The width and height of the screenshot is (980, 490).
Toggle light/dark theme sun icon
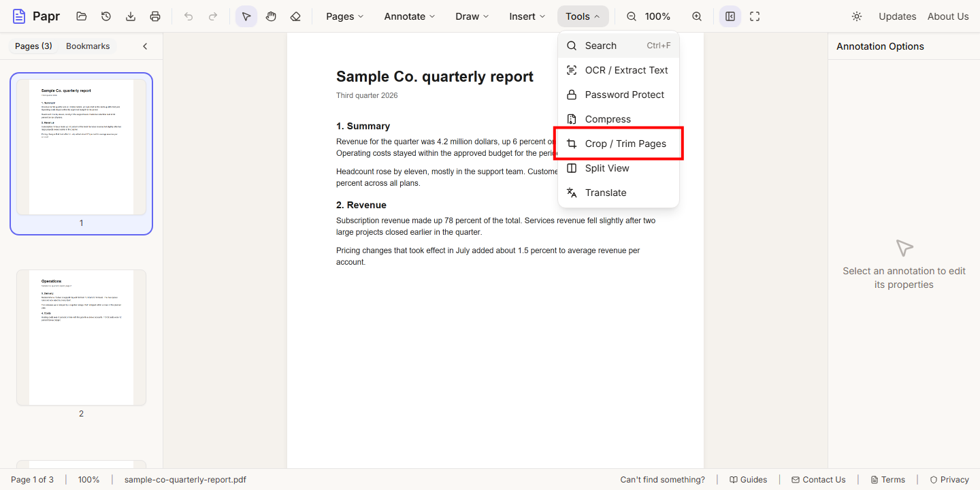tap(857, 16)
